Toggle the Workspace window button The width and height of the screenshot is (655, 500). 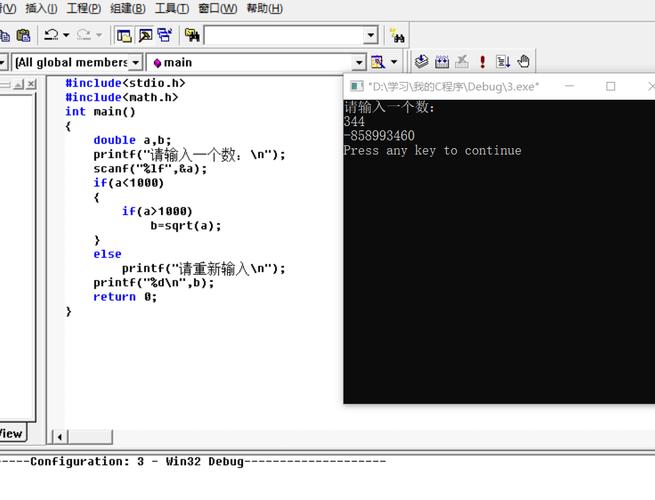[x=124, y=35]
